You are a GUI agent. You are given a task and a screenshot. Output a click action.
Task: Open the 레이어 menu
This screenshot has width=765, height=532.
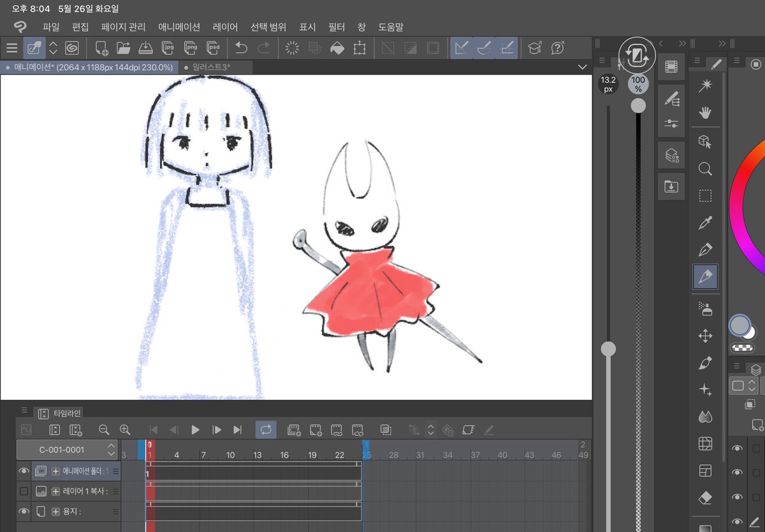coord(225,27)
